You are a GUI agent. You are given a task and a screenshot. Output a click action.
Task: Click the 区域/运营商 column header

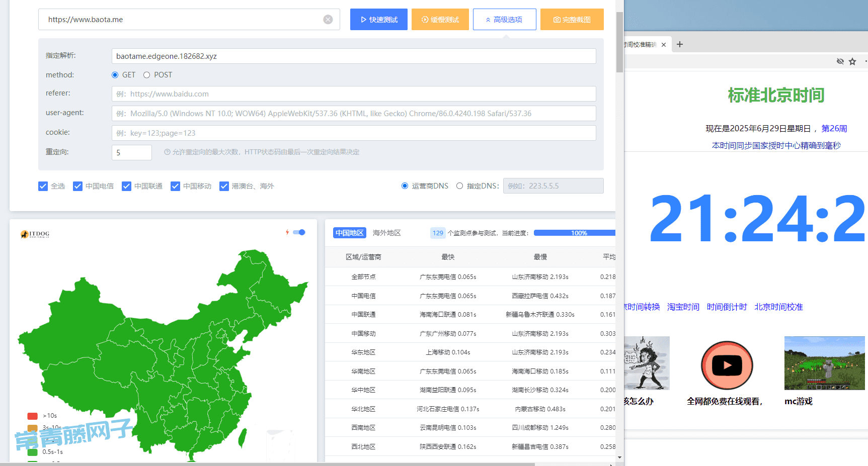(363, 257)
